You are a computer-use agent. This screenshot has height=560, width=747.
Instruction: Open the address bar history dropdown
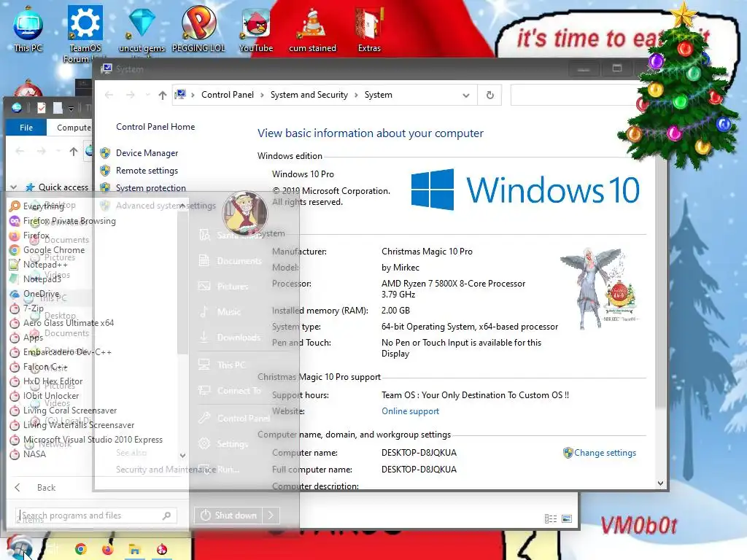[466, 96]
